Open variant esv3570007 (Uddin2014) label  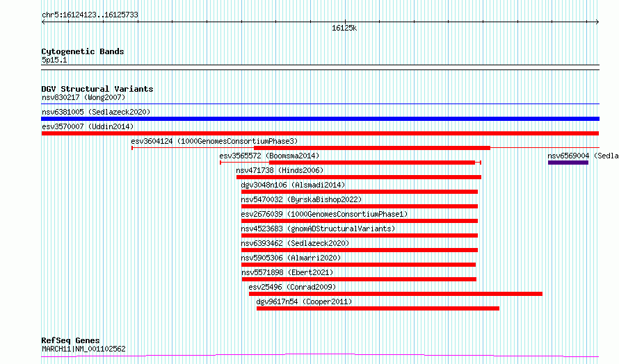[x=88, y=126]
